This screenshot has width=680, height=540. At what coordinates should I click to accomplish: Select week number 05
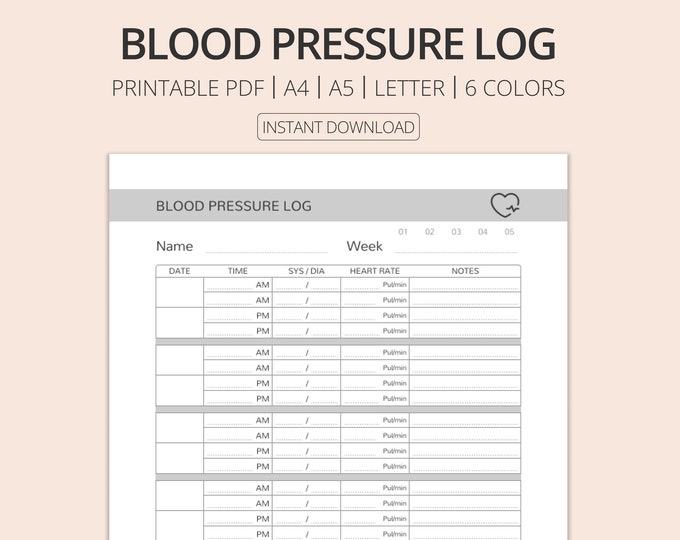509,232
